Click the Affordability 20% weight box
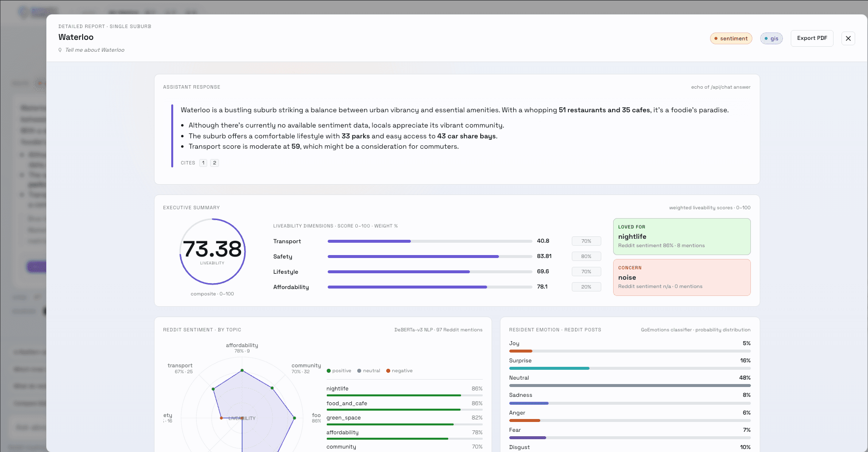The image size is (868, 452). [x=586, y=287]
